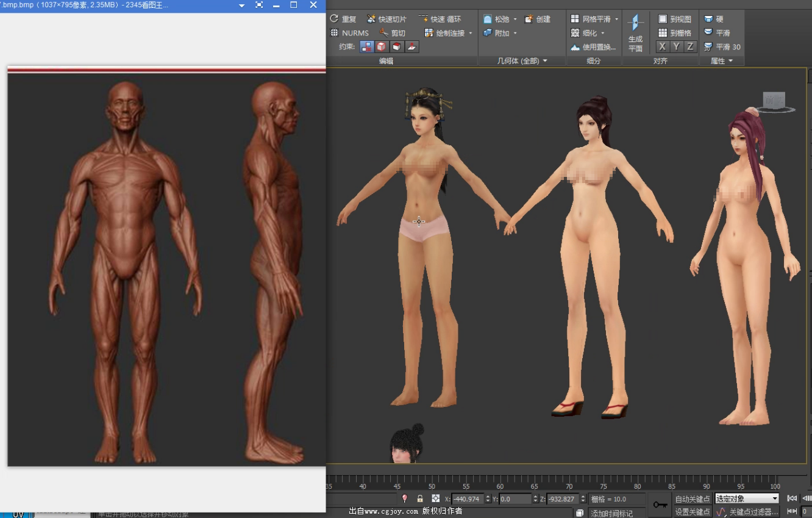
Task: Open the 细化 dropdown arrow
Action: click(x=603, y=34)
